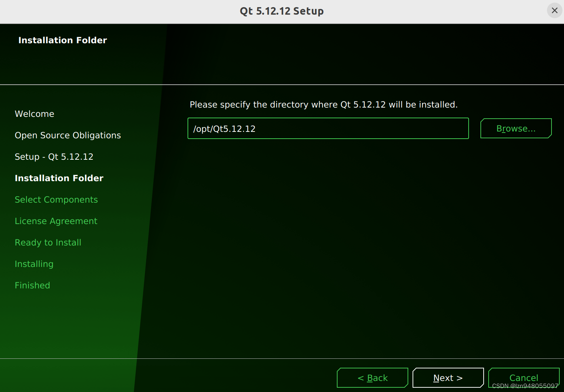Go back with the < Back button
Screen dimensions: 564x392
click(373, 378)
